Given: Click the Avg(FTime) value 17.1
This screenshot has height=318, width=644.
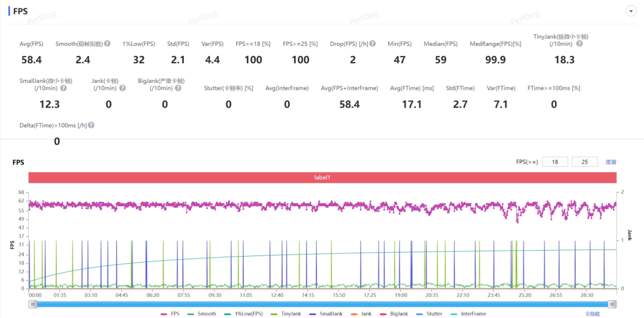Looking at the screenshot, I should [x=412, y=104].
